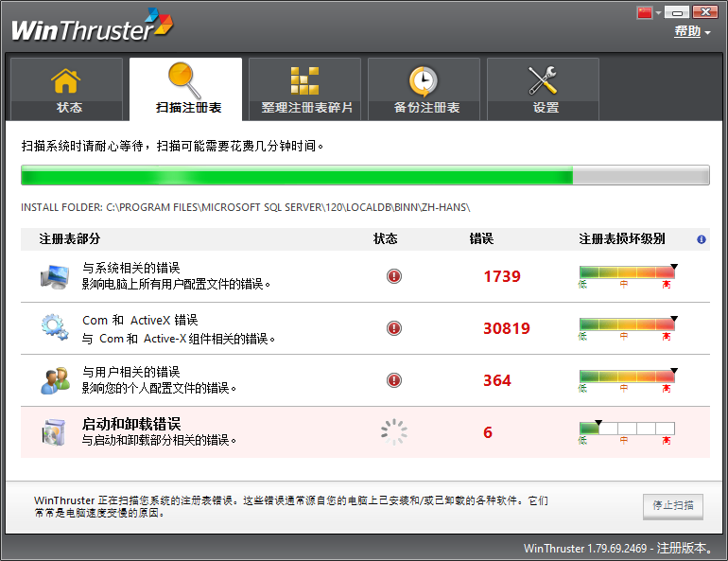Click the yellow blocks icon on 整理注册表碎片
Screen dimensions: 728x561
coord(304,80)
